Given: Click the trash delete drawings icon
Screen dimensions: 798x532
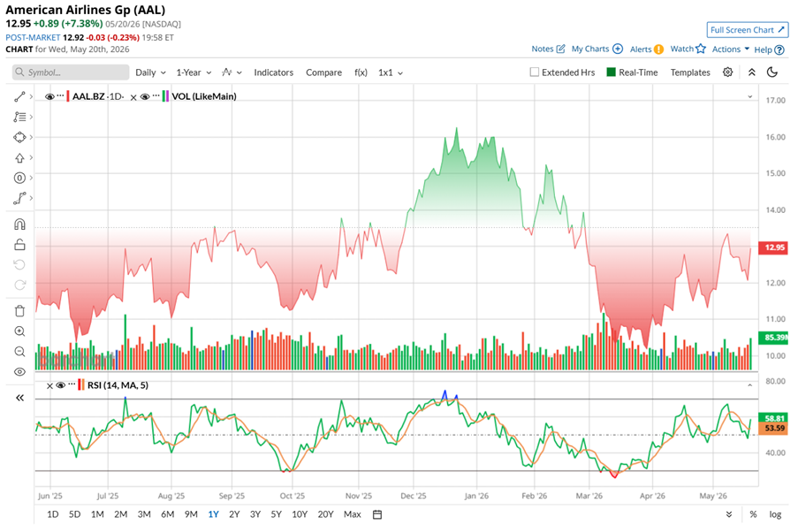Looking at the screenshot, I should 19,310.
